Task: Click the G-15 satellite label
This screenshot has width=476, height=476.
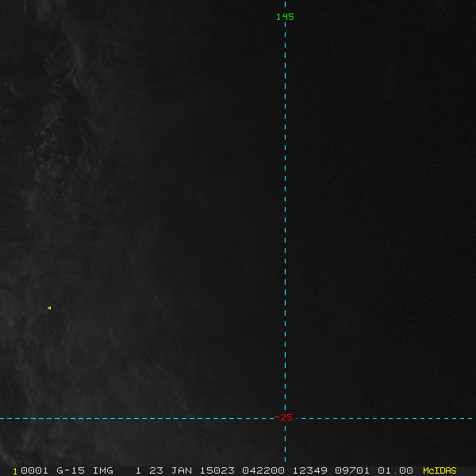Action: [x=71, y=470]
